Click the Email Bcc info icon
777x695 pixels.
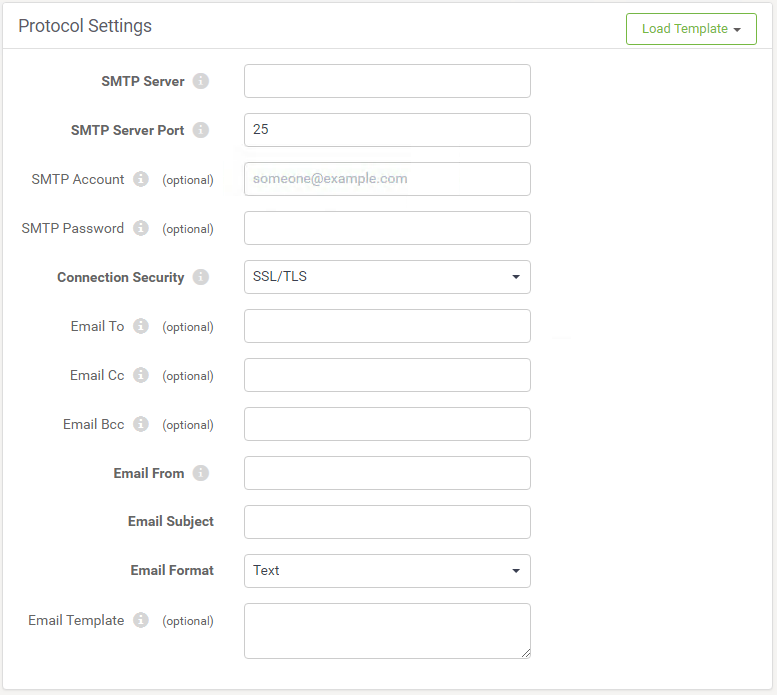coord(141,424)
